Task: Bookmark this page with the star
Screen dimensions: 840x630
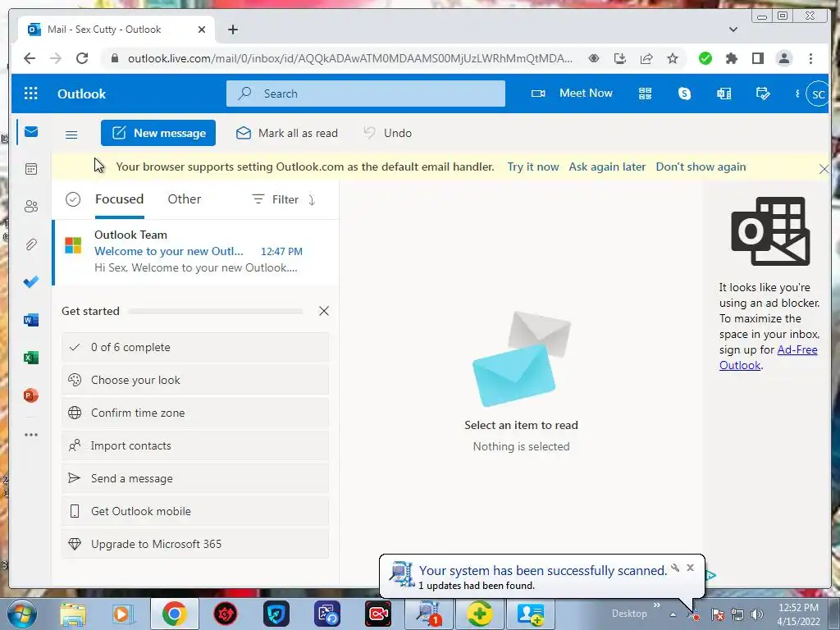Action: [x=673, y=58]
